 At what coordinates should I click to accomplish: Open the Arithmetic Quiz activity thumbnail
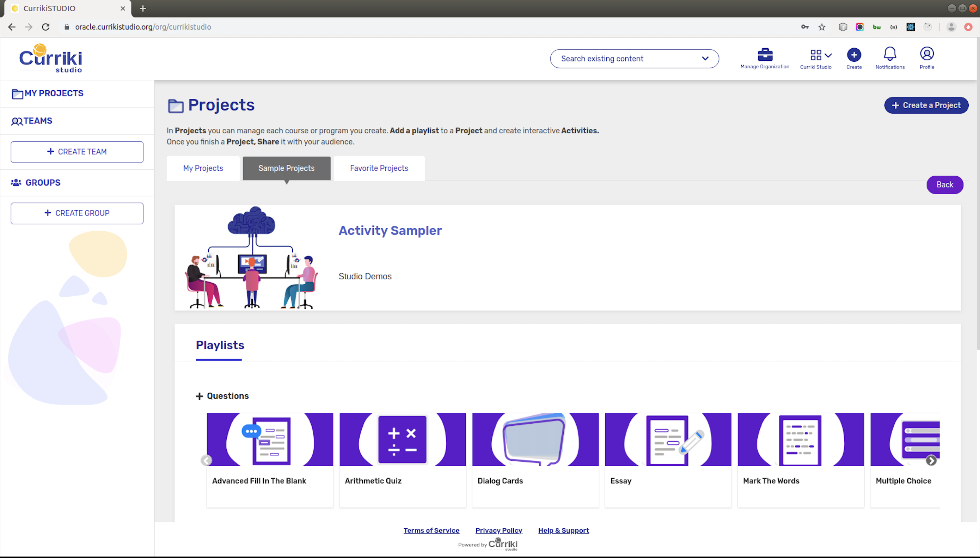click(x=402, y=439)
